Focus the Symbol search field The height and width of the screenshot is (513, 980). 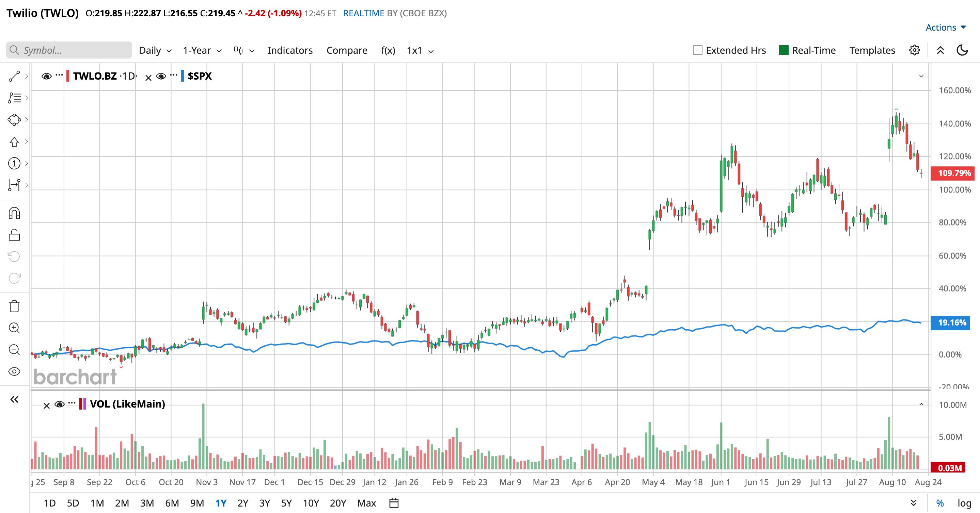pos(69,50)
